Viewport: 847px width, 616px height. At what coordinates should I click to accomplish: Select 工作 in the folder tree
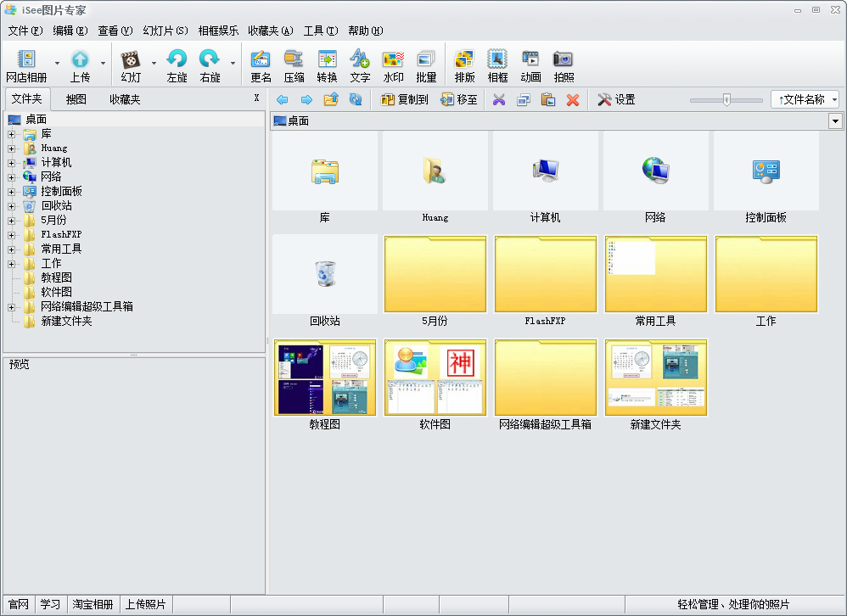[51, 264]
